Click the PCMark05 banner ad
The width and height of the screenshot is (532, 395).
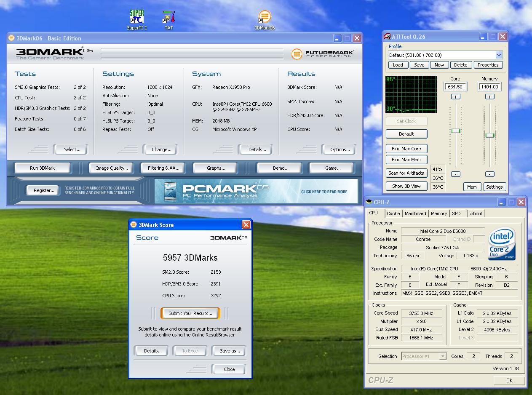(x=256, y=191)
